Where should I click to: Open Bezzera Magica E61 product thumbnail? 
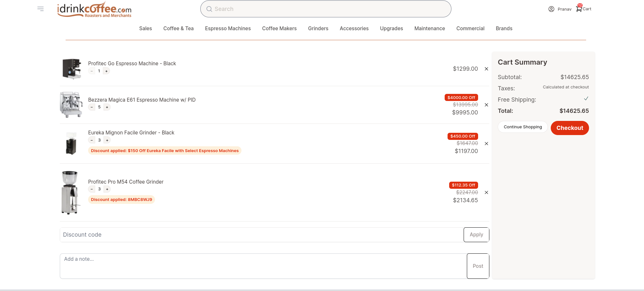tap(71, 105)
